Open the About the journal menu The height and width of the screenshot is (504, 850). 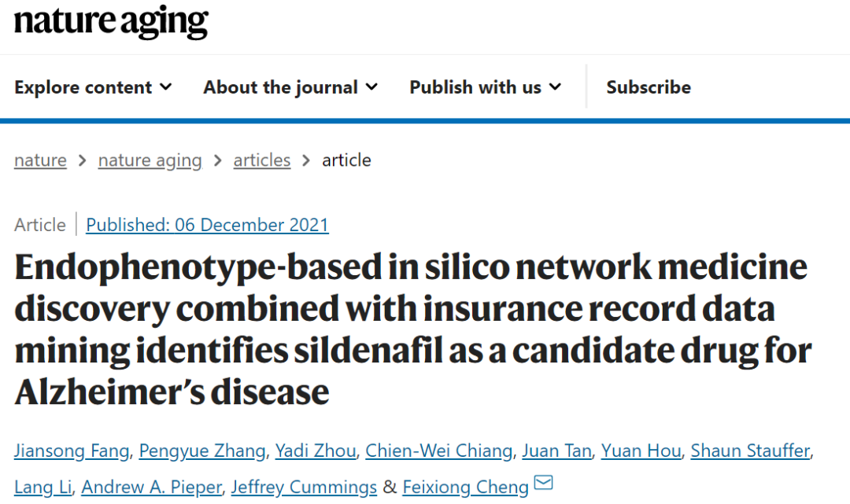[x=290, y=87]
